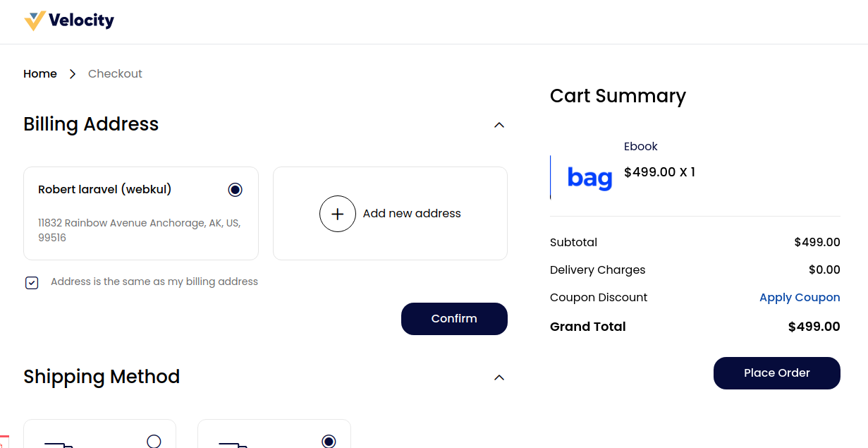Click Place Order

click(x=776, y=373)
